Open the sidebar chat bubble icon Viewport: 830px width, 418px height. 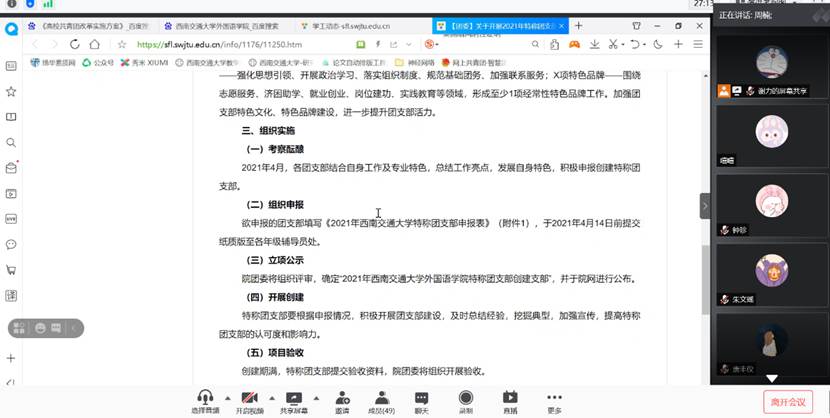pyautogui.click(x=11, y=244)
